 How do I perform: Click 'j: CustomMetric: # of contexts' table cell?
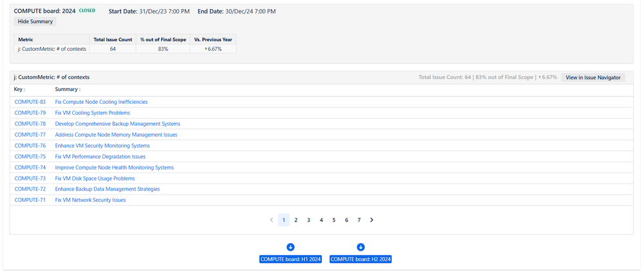click(52, 49)
